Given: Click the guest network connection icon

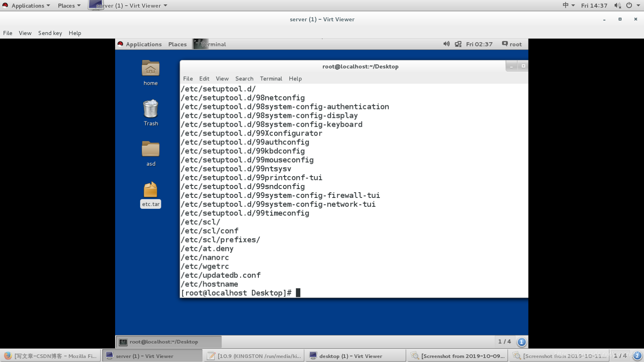Looking at the screenshot, I should [x=458, y=44].
